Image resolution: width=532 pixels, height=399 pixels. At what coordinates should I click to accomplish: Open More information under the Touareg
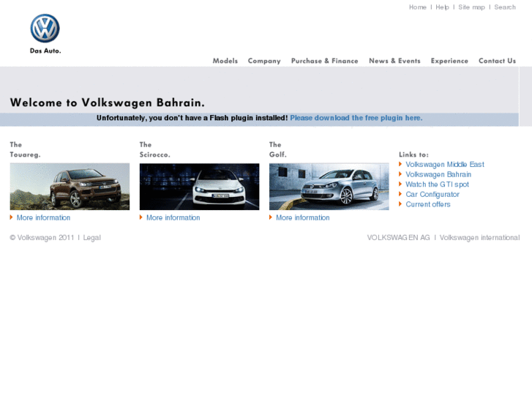click(x=43, y=217)
